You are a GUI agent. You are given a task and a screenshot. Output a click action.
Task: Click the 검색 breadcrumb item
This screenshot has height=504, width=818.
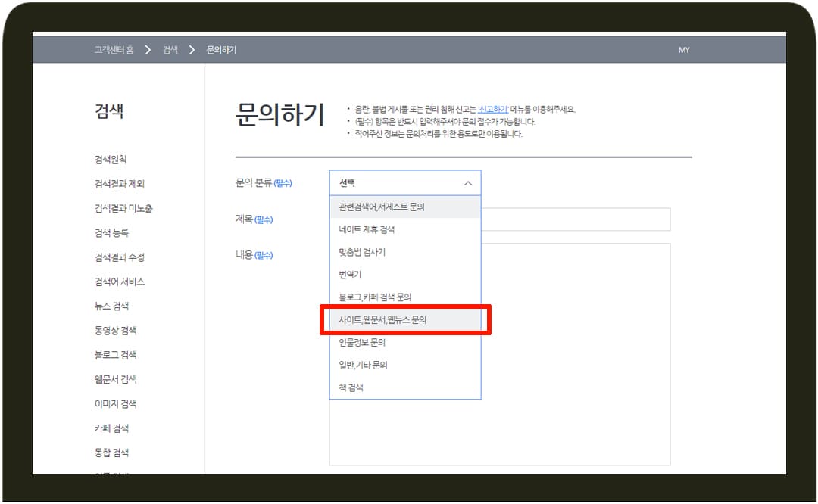169,49
